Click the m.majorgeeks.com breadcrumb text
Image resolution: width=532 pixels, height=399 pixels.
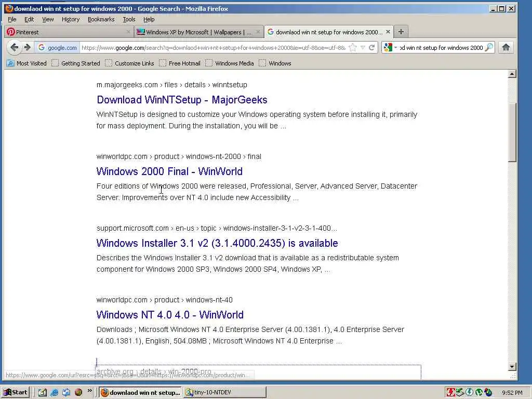click(x=171, y=85)
